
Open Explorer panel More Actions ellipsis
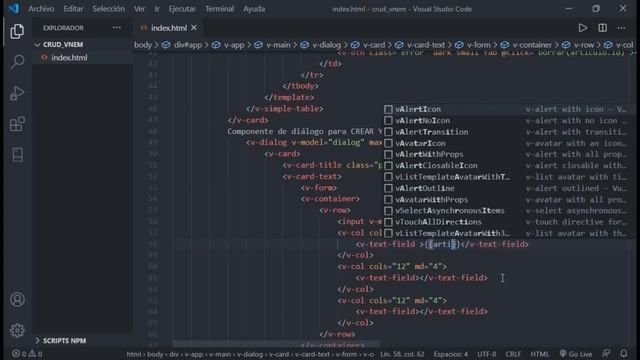(x=117, y=28)
